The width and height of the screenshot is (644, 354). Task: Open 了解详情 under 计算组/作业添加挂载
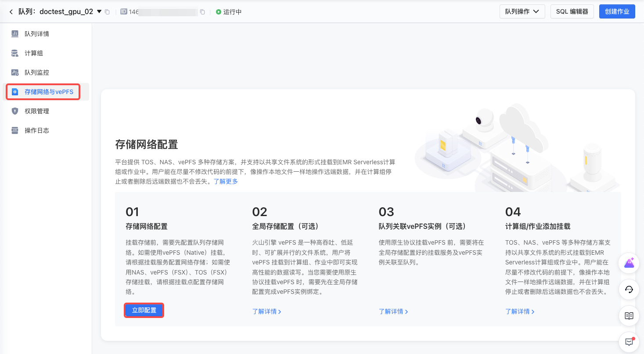(x=520, y=311)
